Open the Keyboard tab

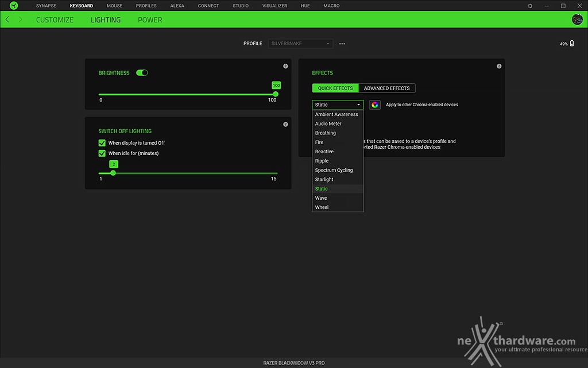click(x=82, y=6)
